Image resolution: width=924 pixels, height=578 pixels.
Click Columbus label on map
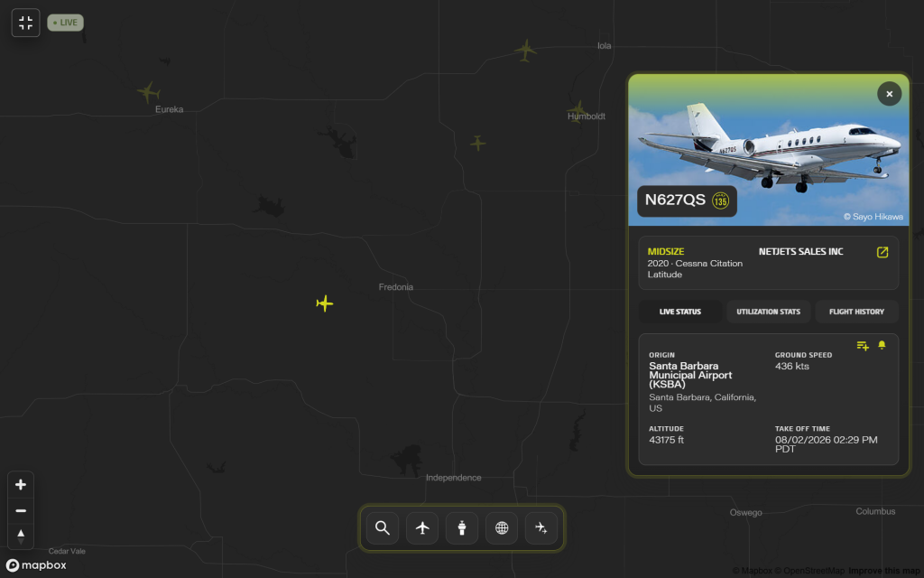tap(875, 511)
